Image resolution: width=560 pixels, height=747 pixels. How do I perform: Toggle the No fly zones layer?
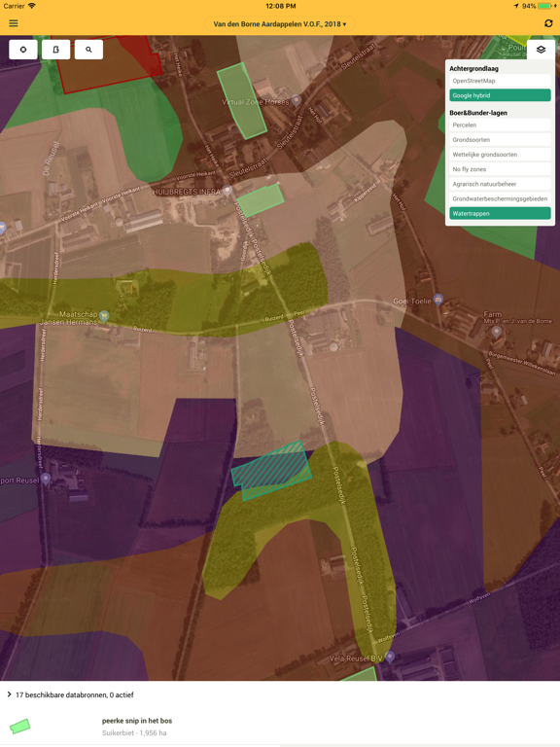pyautogui.click(x=500, y=169)
